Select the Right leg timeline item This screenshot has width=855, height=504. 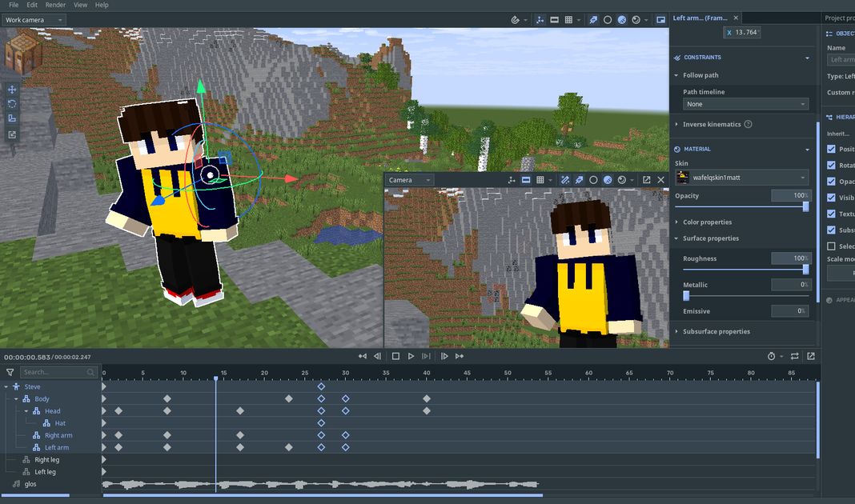click(46, 460)
